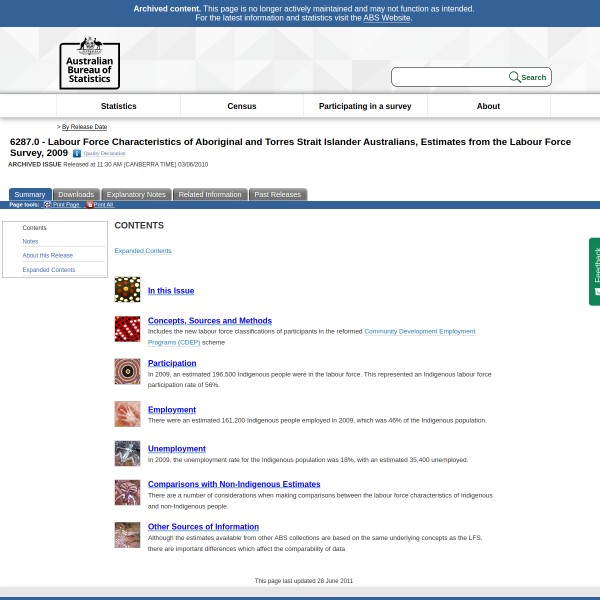Click the Print All icon
The image size is (600, 600).
tap(89, 204)
